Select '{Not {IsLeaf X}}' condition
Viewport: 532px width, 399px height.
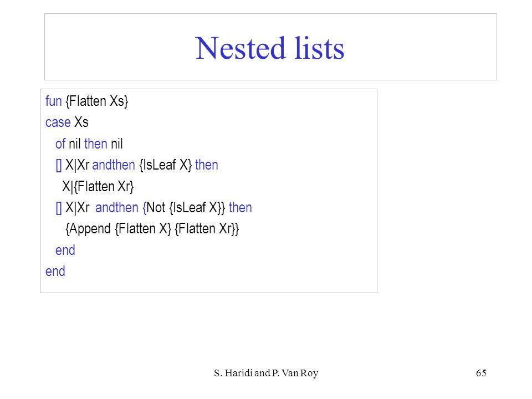183,208
